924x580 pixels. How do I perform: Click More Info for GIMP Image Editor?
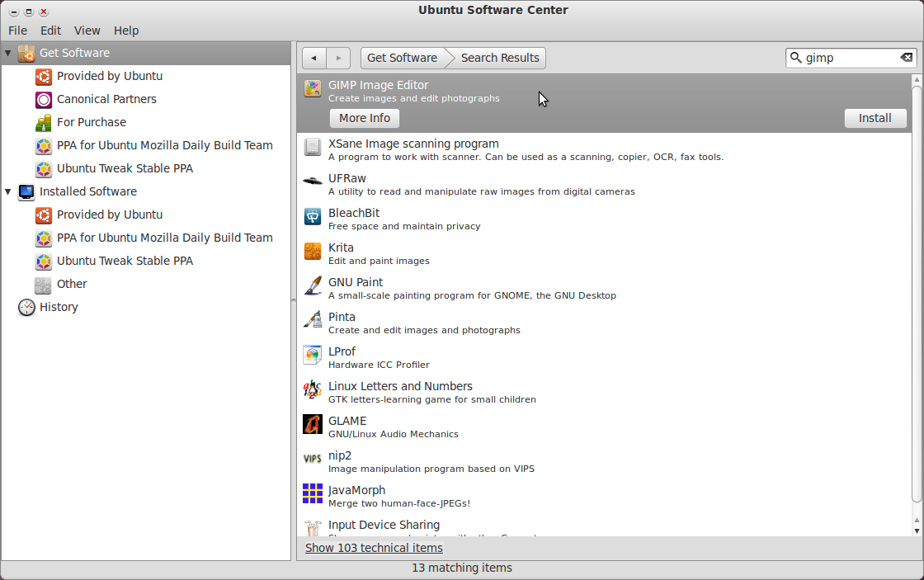tap(365, 118)
